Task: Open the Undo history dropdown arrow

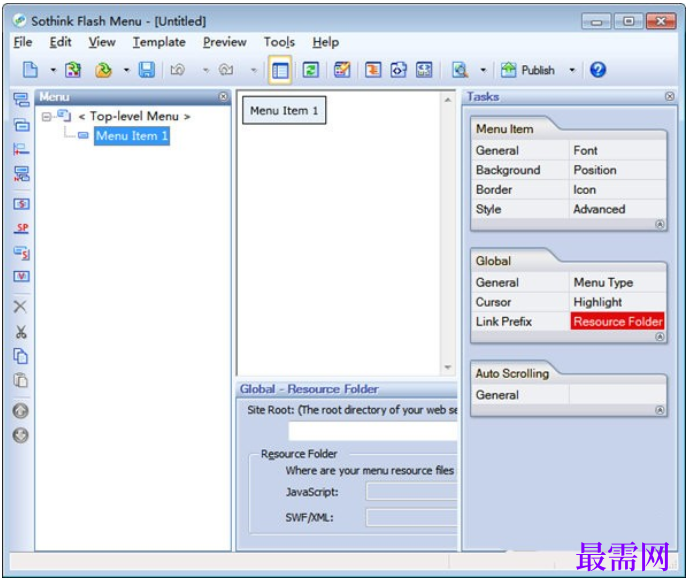Action: point(205,70)
